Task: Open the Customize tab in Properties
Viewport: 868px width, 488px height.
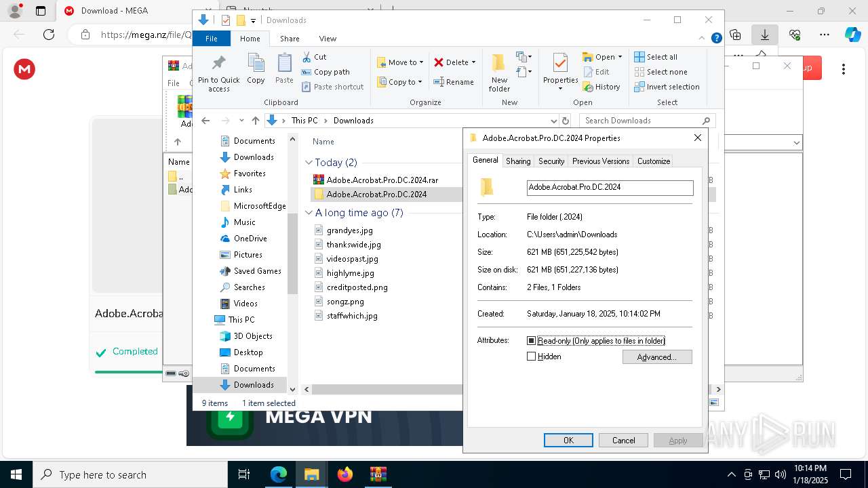Action: (x=654, y=161)
